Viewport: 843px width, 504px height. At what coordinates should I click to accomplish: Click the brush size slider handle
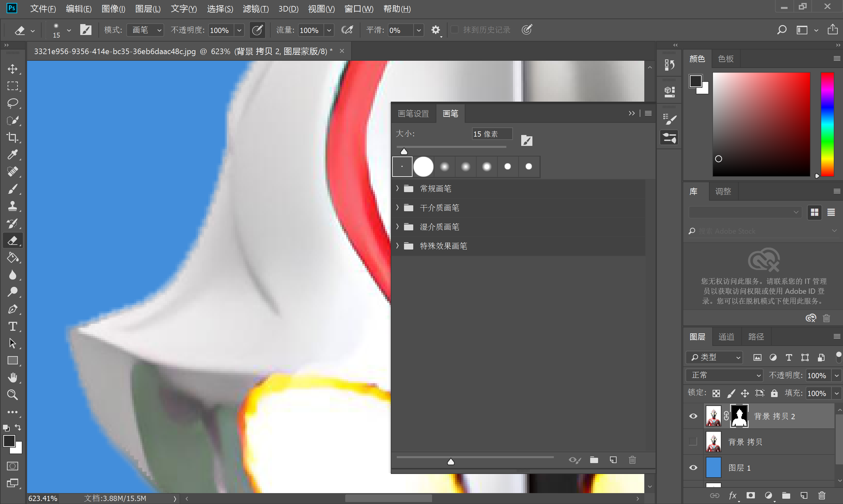pyautogui.click(x=404, y=151)
